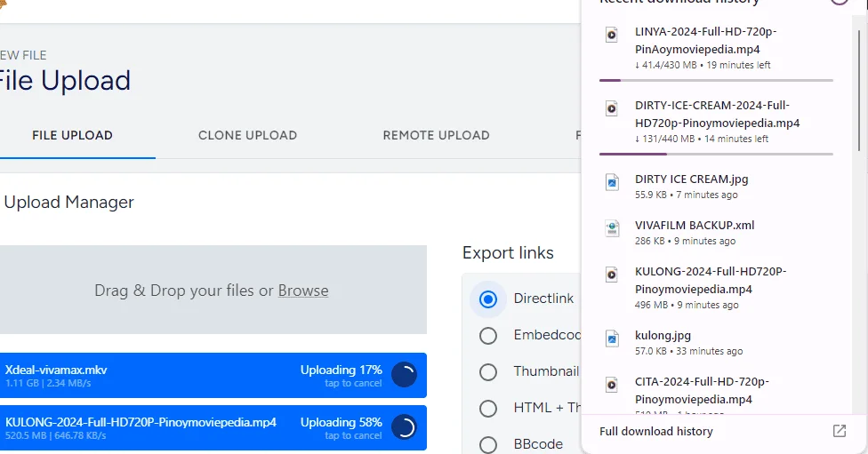Click the LINYA mp4 video file icon
This screenshot has width=868, height=454.
[612, 35]
